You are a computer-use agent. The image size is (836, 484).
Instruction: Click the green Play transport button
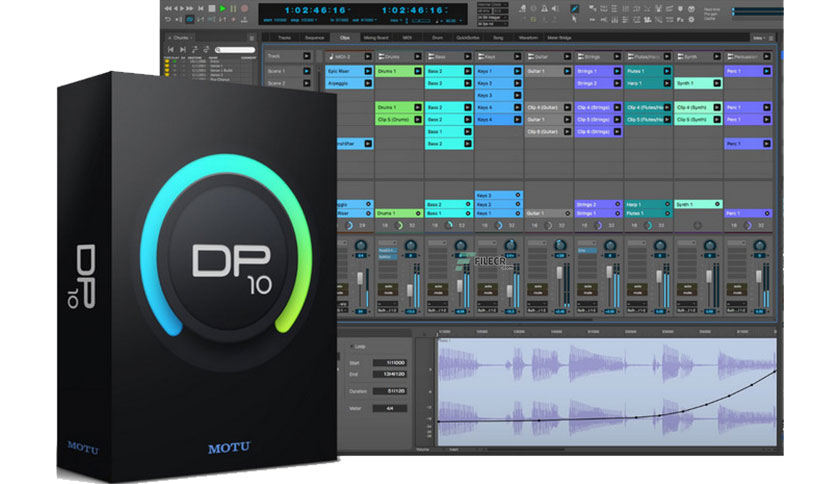click(223, 9)
